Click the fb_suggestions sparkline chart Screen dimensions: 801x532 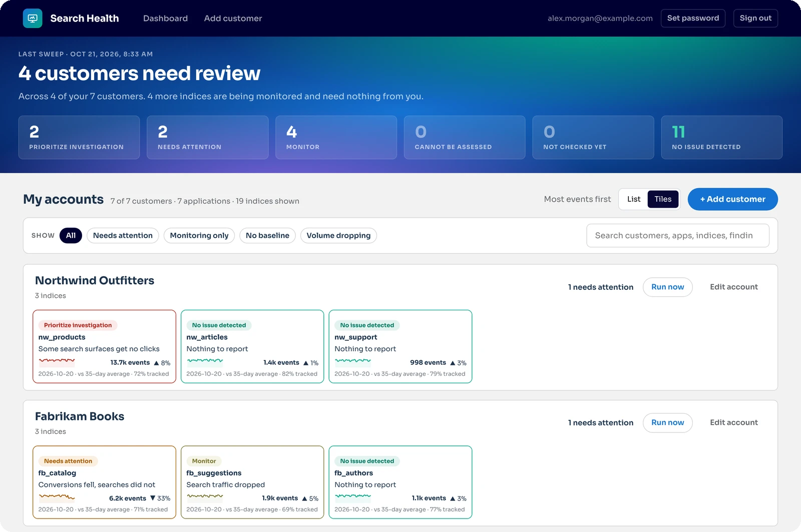click(205, 498)
